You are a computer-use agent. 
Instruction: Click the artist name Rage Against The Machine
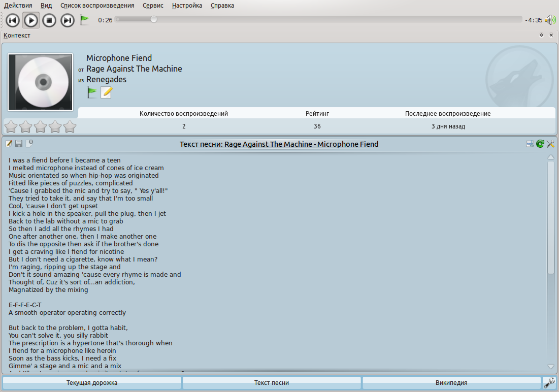pyautogui.click(x=134, y=69)
